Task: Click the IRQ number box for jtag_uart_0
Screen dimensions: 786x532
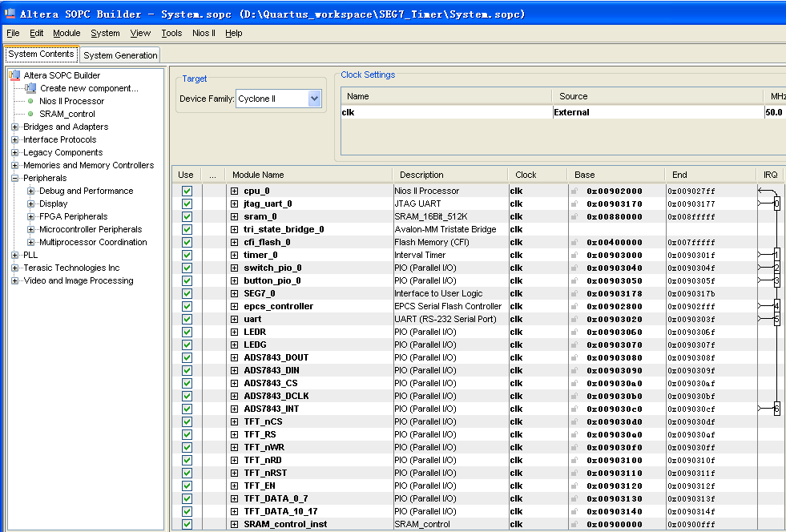Action: pos(777,204)
